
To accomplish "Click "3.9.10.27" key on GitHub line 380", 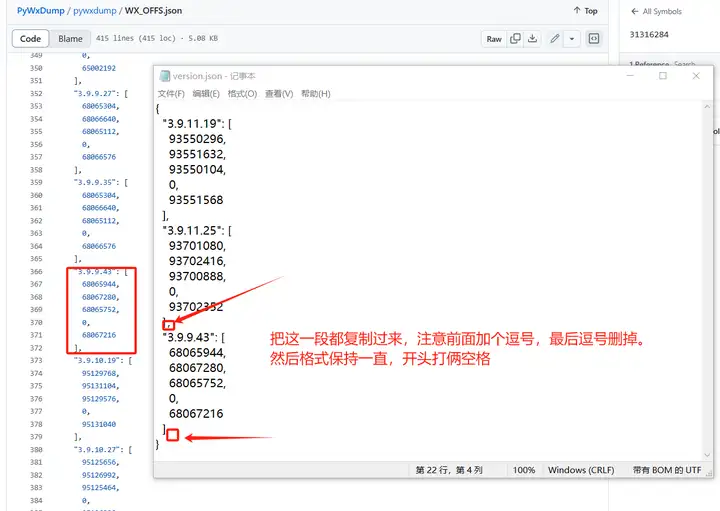I will 96,449.
